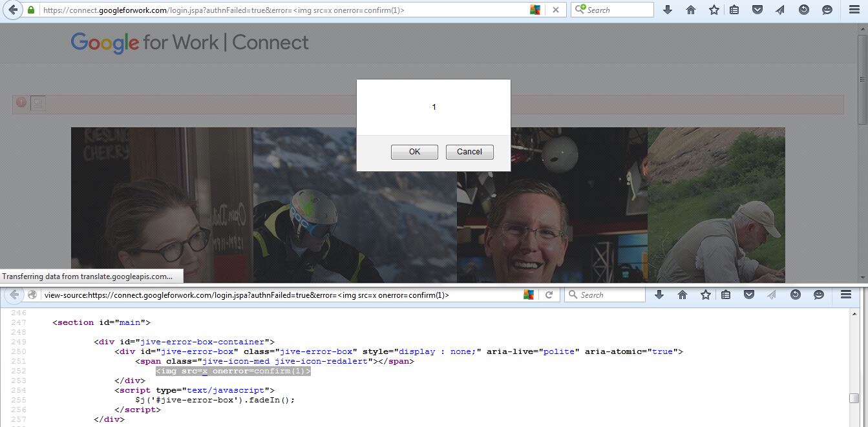
Task: Click view-source scrollbar thumb
Action: tap(854, 399)
